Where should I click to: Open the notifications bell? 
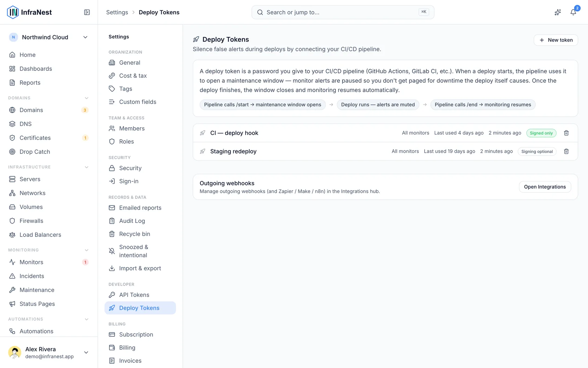tap(573, 12)
